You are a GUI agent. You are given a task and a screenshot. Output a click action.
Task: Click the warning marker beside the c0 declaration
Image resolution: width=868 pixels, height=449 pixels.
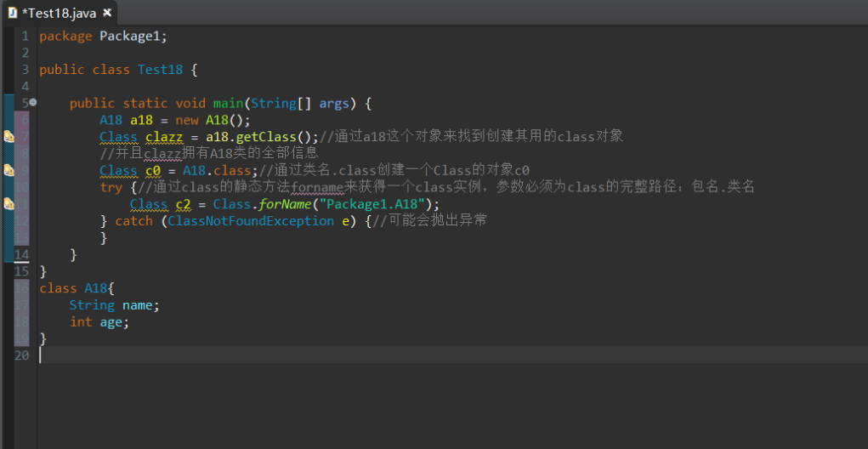click(x=9, y=170)
